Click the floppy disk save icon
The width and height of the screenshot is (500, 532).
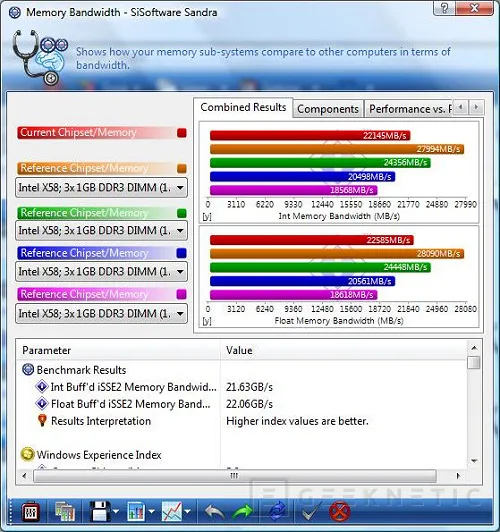pyautogui.click(x=100, y=511)
